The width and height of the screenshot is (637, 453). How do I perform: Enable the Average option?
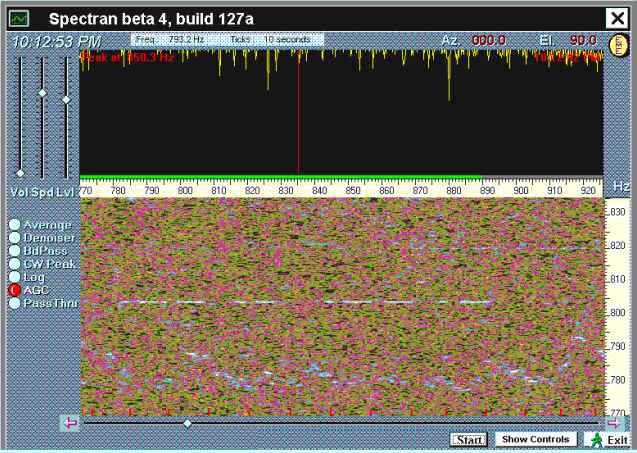(x=15, y=224)
